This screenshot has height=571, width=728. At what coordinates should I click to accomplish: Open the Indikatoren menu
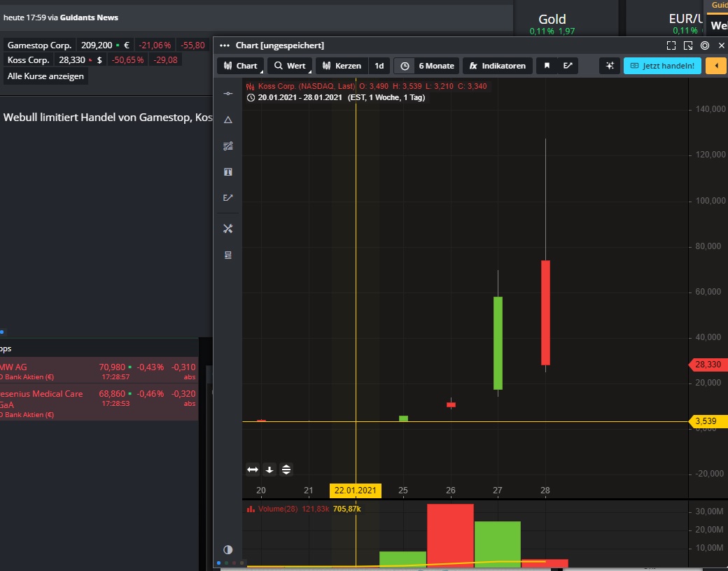(497, 66)
